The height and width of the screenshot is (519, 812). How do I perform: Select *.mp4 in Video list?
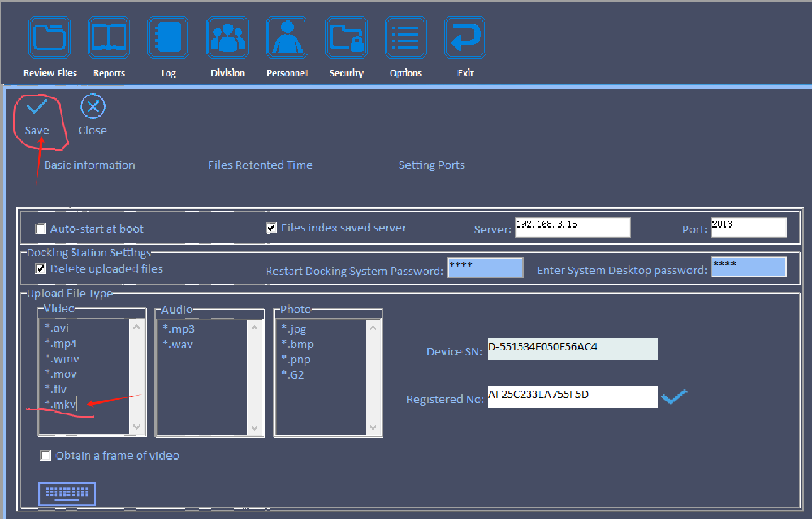coord(61,344)
